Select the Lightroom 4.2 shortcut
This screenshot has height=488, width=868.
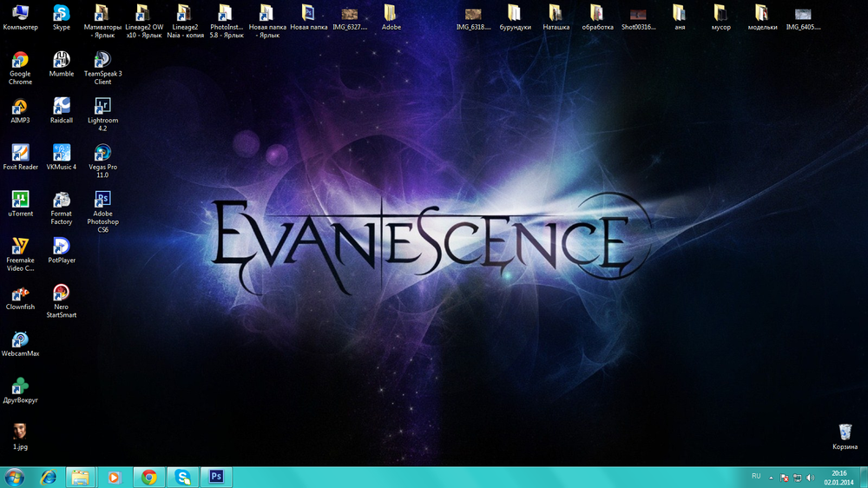(102, 107)
